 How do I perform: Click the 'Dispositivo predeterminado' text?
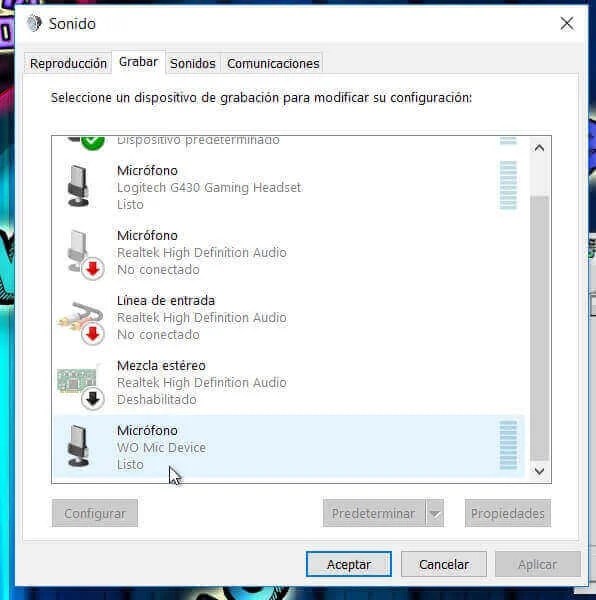tap(198, 140)
